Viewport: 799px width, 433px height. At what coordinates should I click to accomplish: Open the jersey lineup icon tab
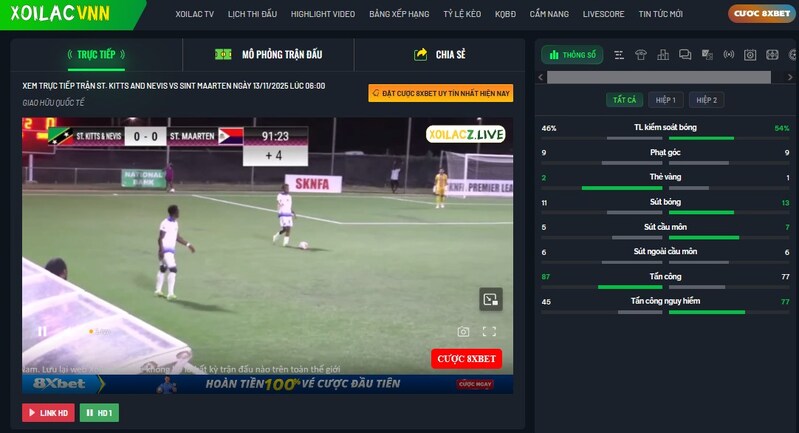pyautogui.click(x=641, y=55)
